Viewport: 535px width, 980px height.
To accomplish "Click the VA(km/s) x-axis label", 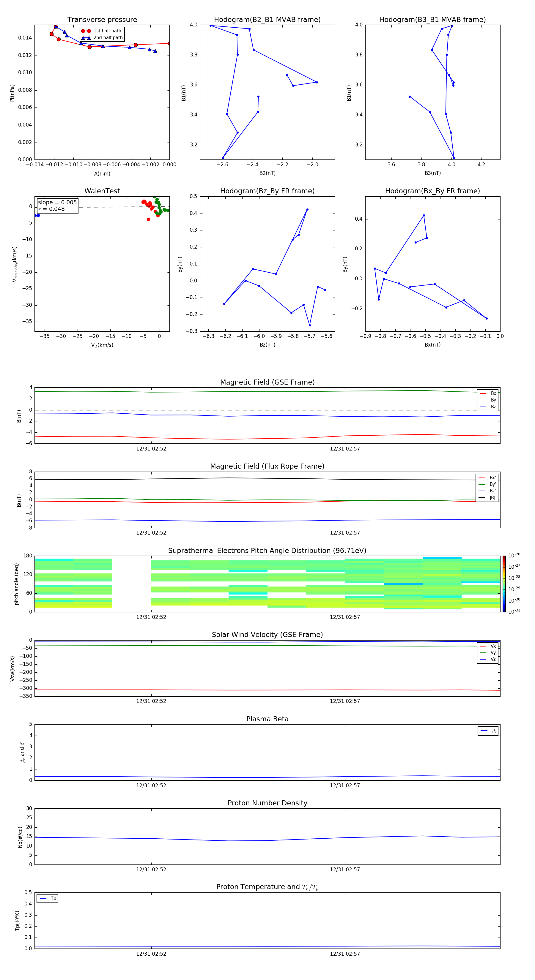I will (102, 345).
